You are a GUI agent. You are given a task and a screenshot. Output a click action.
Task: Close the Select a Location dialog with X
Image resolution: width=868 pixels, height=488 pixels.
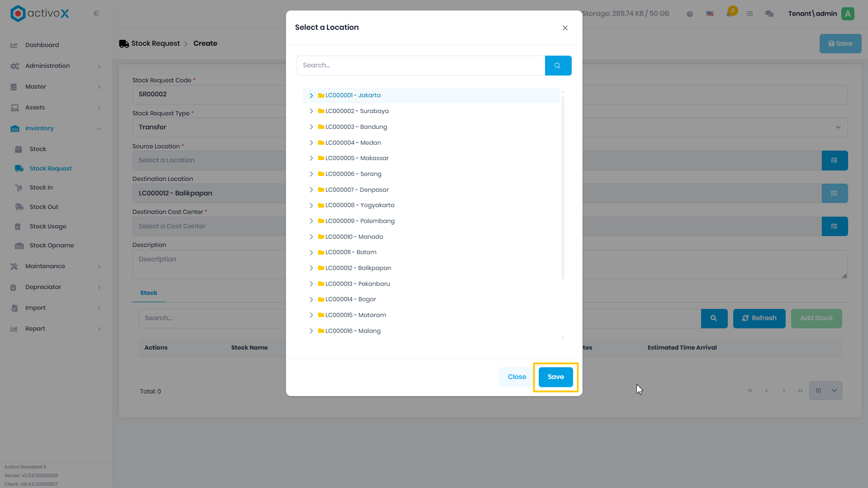click(x=565, y=28)
